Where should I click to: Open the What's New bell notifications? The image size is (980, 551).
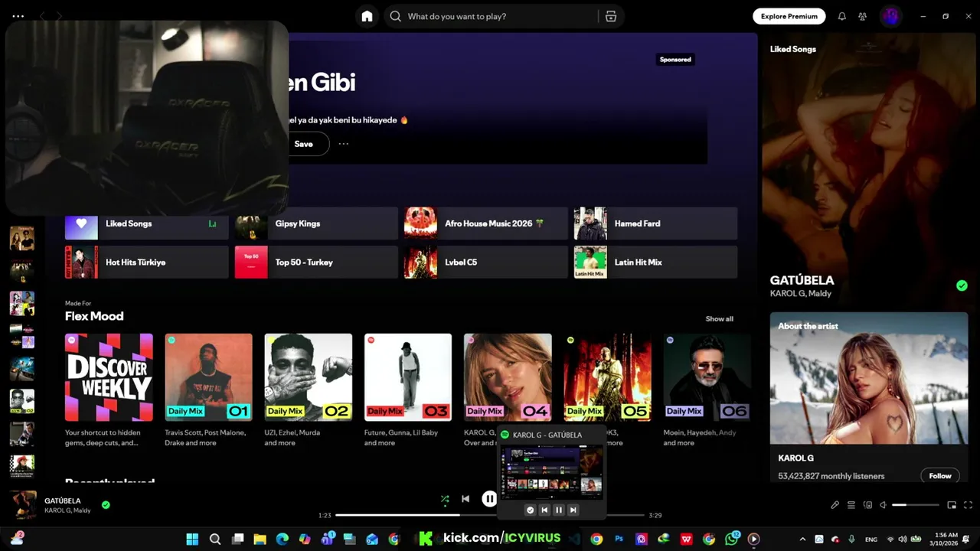coord(842,16)
